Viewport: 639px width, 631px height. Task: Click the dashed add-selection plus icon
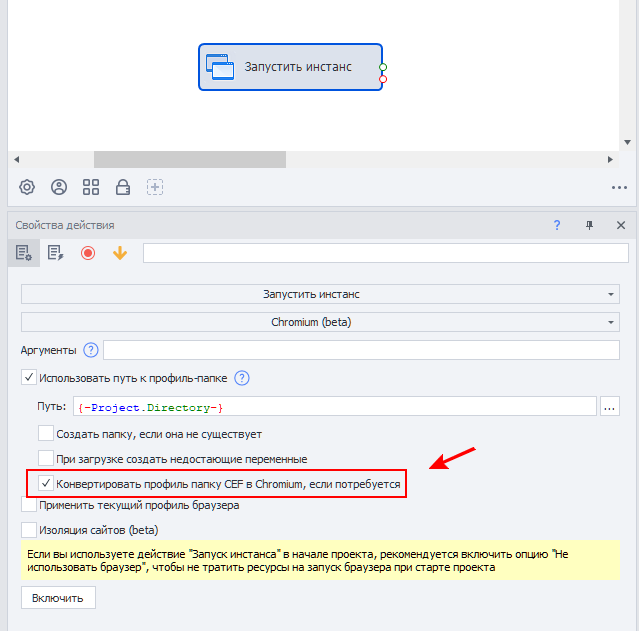click(155, 187)
